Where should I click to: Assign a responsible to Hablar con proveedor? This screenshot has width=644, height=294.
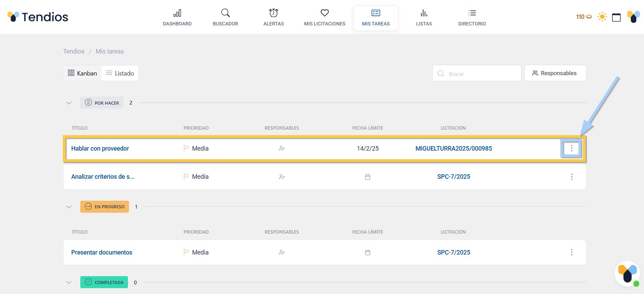[x=282, y=149]
